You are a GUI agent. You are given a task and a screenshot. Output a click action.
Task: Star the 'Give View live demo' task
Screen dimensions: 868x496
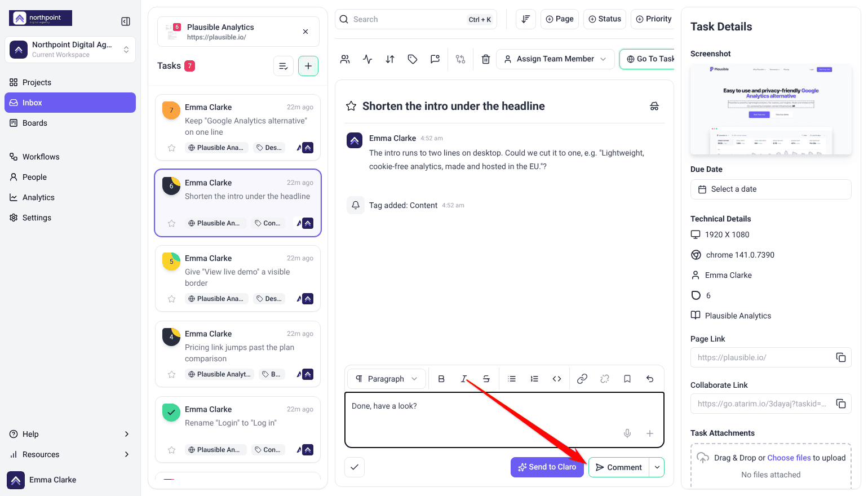coord(171,299)
